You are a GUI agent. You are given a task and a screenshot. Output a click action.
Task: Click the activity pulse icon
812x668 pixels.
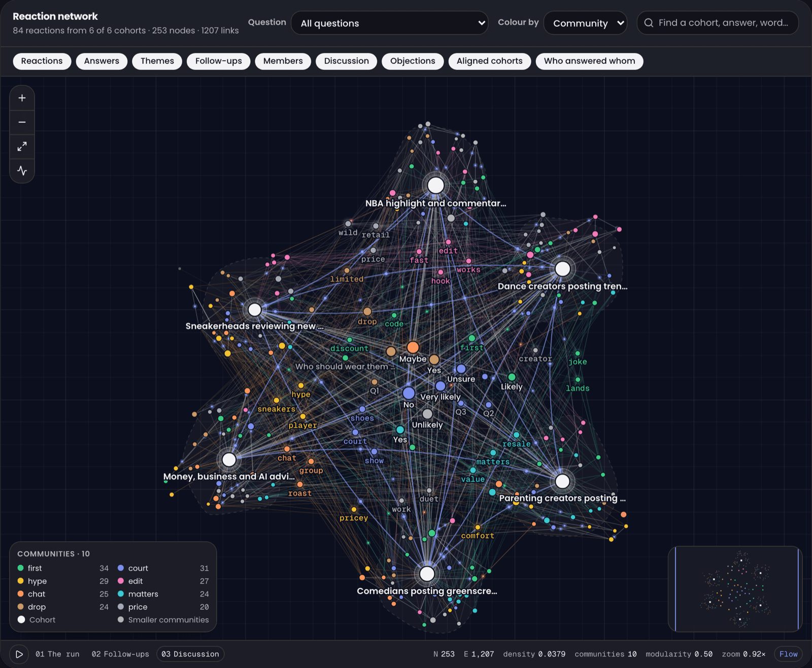(22, 170)
